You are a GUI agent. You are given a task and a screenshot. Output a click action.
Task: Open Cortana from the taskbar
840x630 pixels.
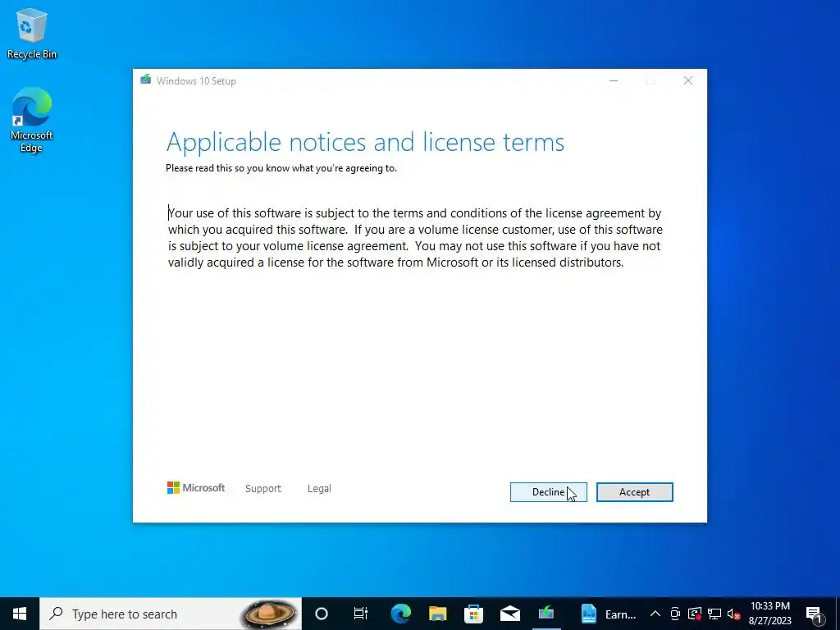point(322,614)
